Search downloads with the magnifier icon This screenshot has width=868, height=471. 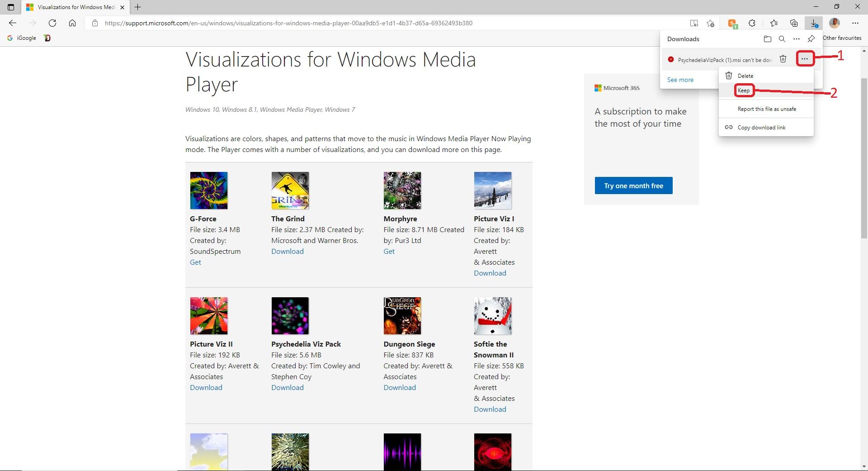(x=782, y=39)
